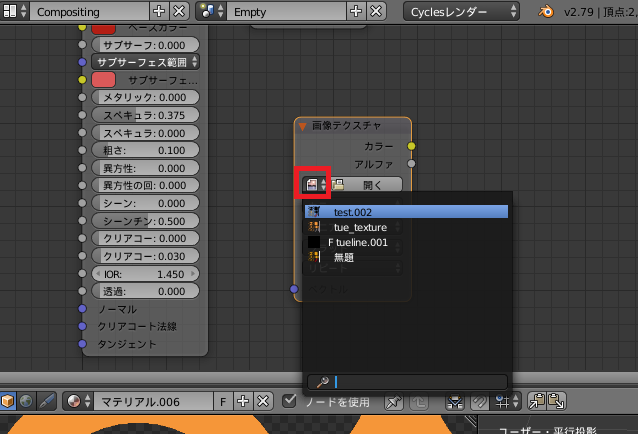
Task: Add a new screen layout next to Compositing
Action: [x=159, y=11]
